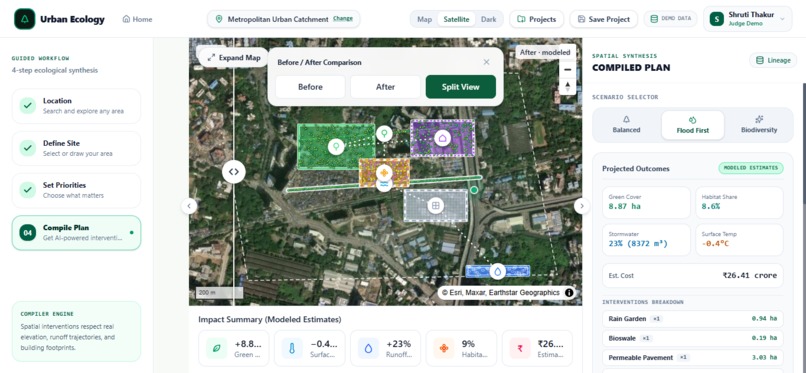Click the rupee Estimated cost impact icon
Image resolution: width=806 pixels, height=373 pixels.
pos(520,348)
